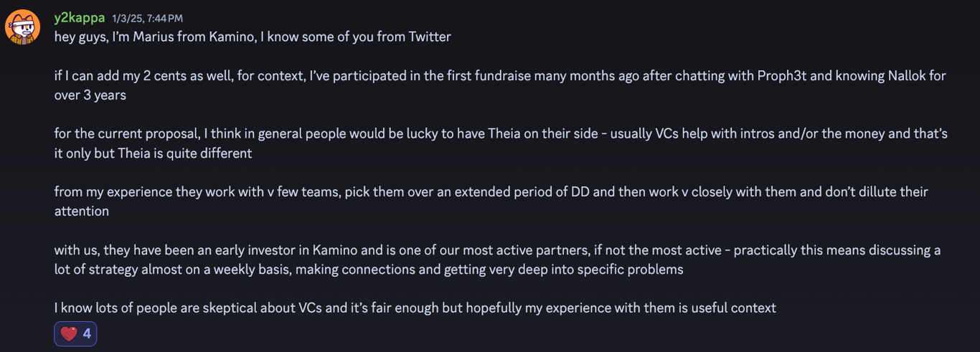Screen dimensions: 980x352
Task: Click the reaction count of 4
Action: tap(87, 333)
